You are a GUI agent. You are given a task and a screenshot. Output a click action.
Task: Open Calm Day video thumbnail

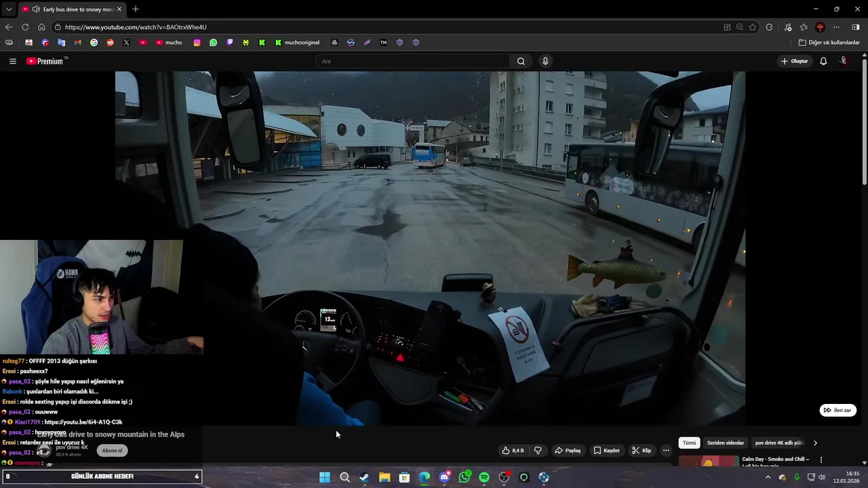708,461
